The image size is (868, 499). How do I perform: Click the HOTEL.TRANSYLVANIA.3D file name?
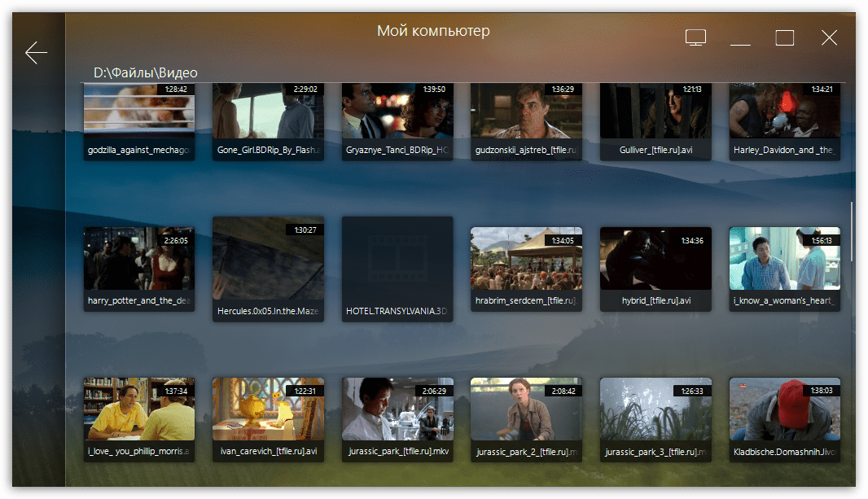tap(397, 311)
